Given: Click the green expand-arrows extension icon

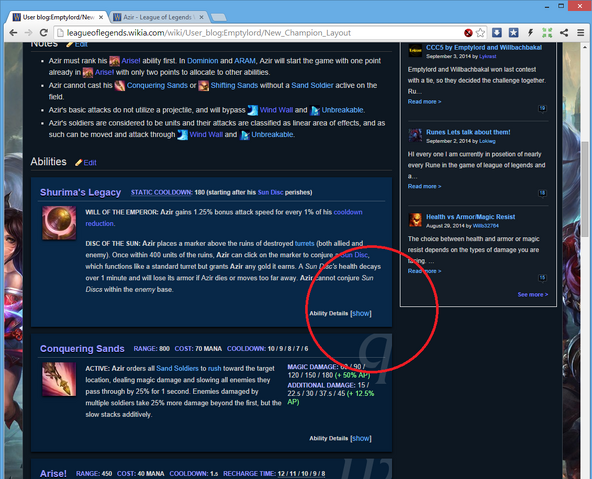Looking at the screenshot, I should pyautogui.click(x=547, y=33).
